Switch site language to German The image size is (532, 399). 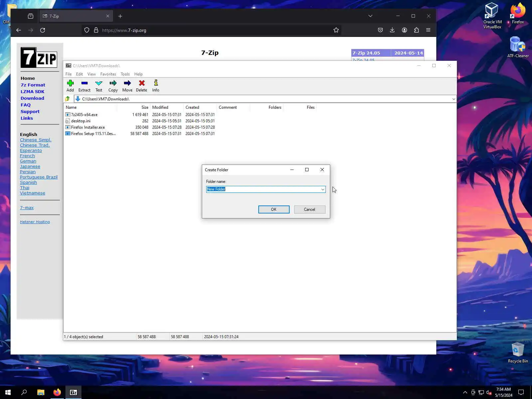tap(28, 161)
